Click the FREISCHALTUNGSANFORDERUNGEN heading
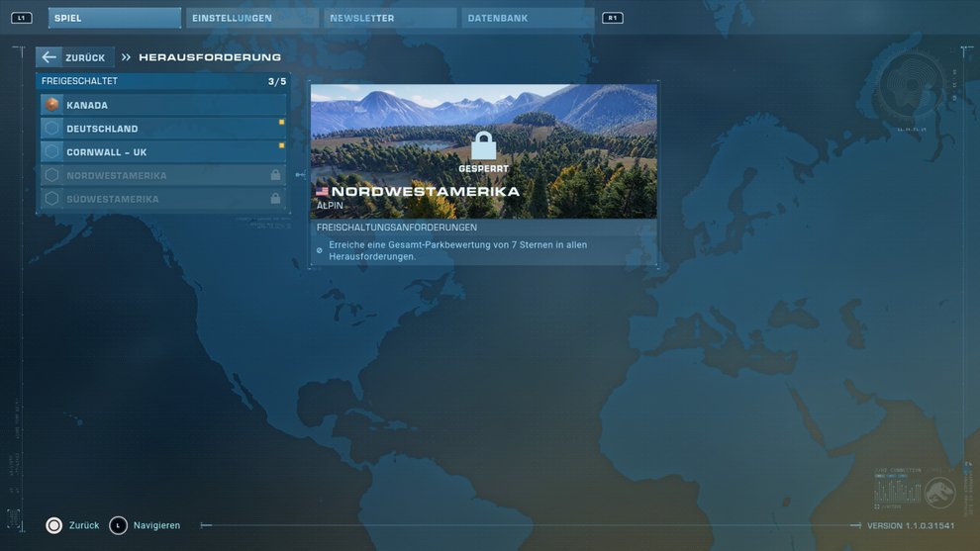 (x=397, y=228)
